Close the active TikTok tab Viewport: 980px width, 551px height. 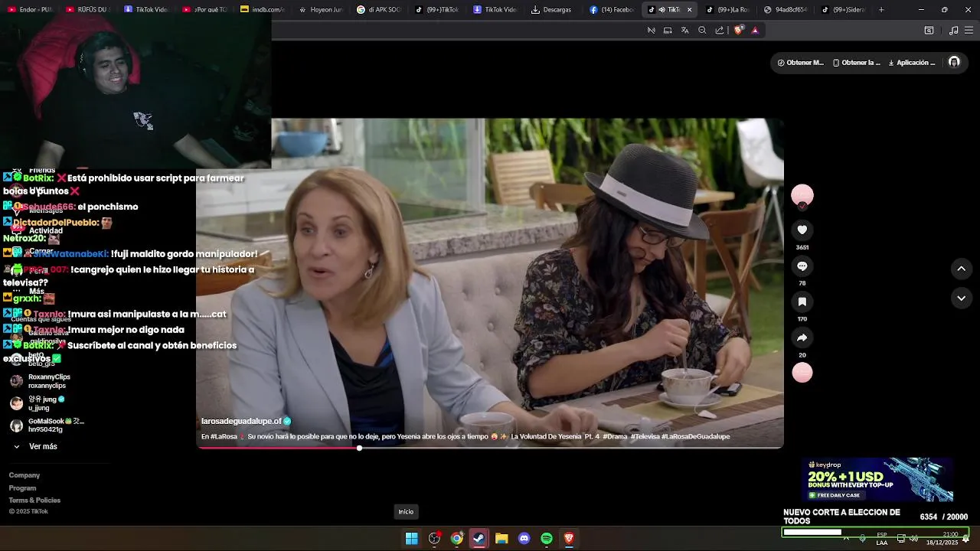[x=689, y=10]
